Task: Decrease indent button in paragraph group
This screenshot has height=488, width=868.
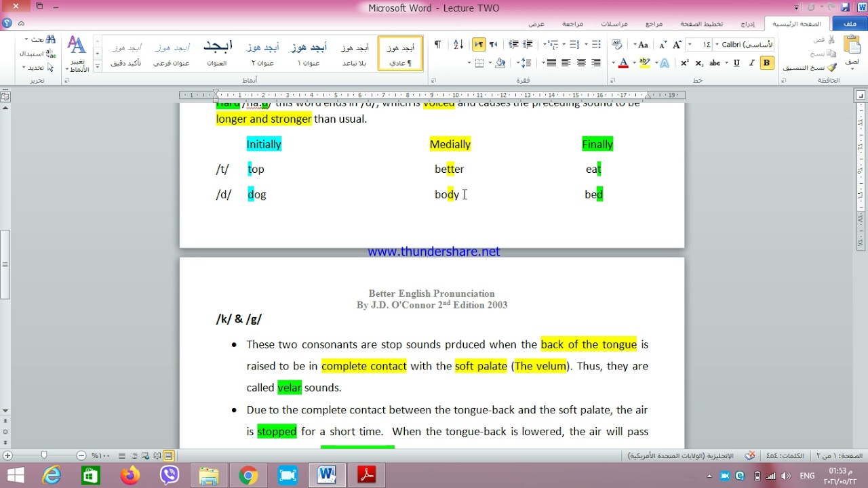Action: pyautogui.click(x=527, y=44)
